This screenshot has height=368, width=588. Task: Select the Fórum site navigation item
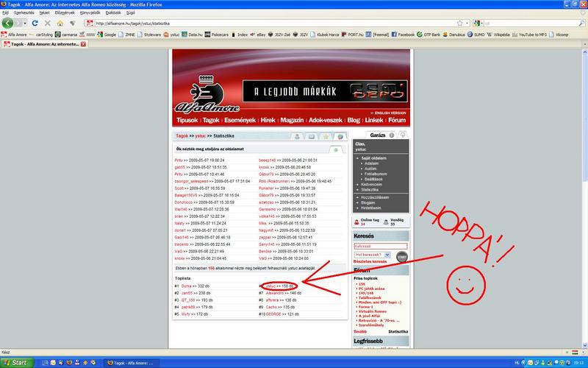397,120
